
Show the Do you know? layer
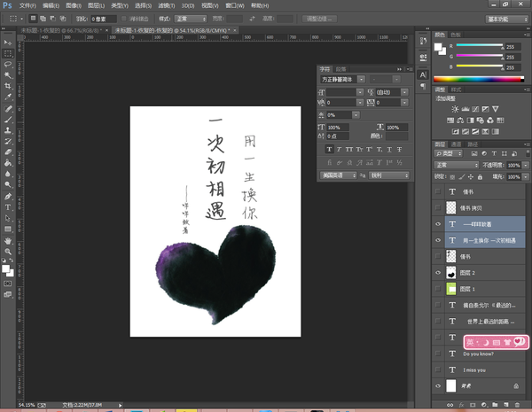pyautogui.click(x=438, y=354)
